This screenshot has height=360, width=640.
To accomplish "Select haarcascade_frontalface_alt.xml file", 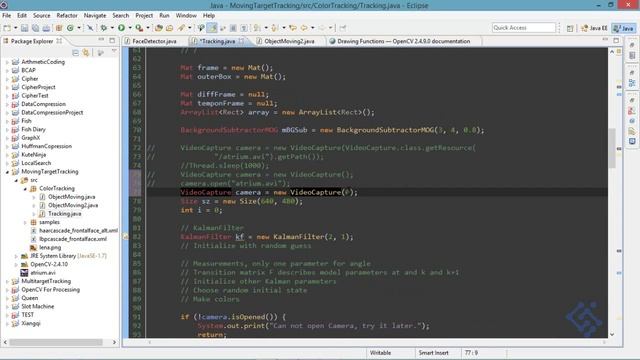I will coord(78,231).
